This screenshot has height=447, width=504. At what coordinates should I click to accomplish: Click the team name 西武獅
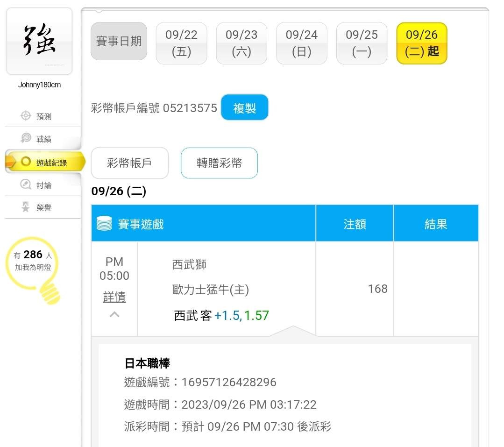click(189, 264)
